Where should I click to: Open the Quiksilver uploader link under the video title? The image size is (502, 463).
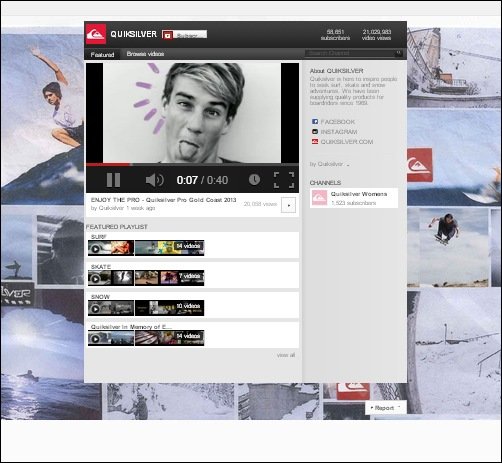(111, 208)
